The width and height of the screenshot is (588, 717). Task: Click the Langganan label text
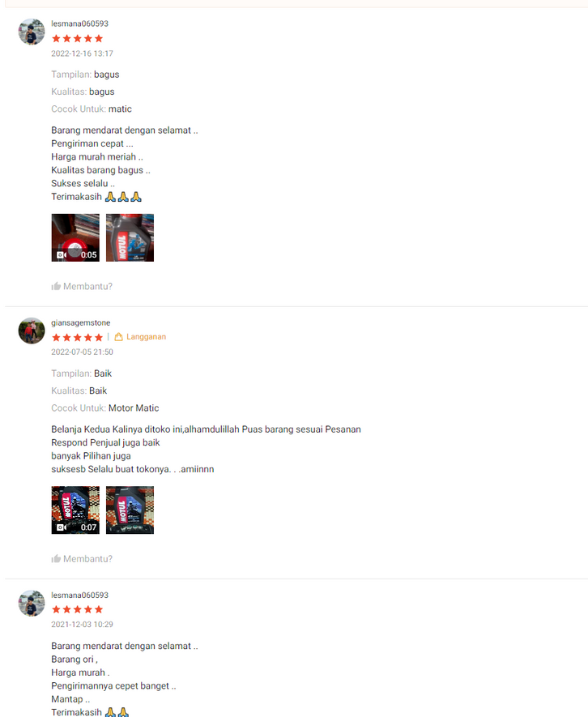click(x=146, y=337)
